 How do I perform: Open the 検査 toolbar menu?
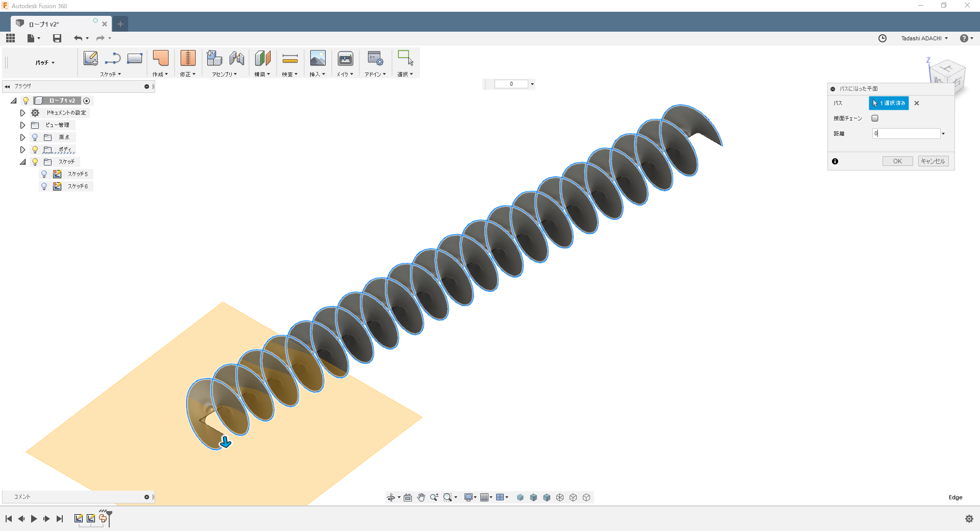(290, 75)
